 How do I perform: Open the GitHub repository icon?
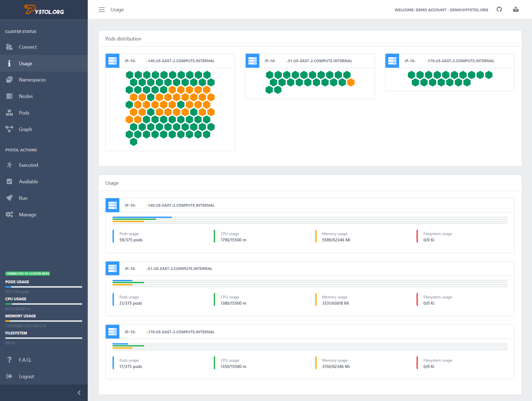[x=499, y=10]
